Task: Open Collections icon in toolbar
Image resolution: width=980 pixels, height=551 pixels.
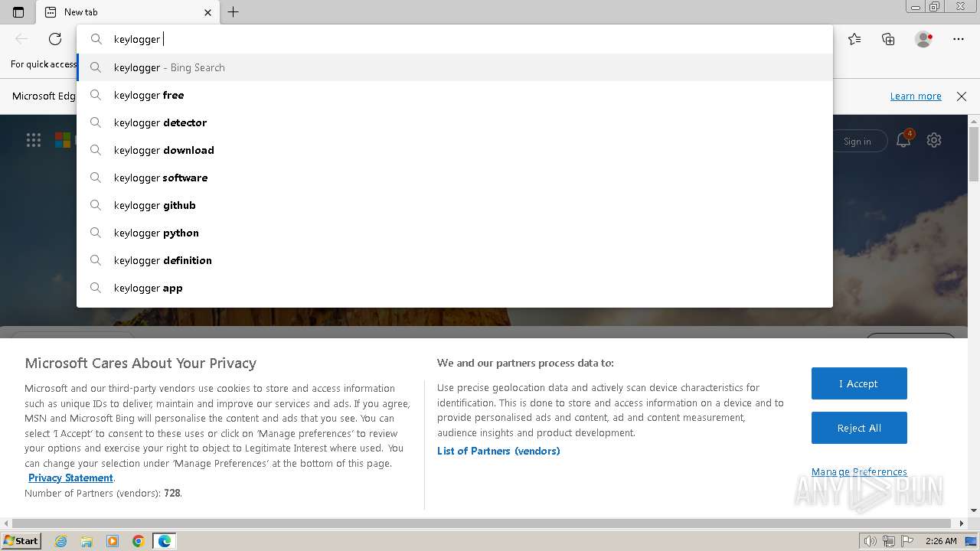Action: pos(888,39)
